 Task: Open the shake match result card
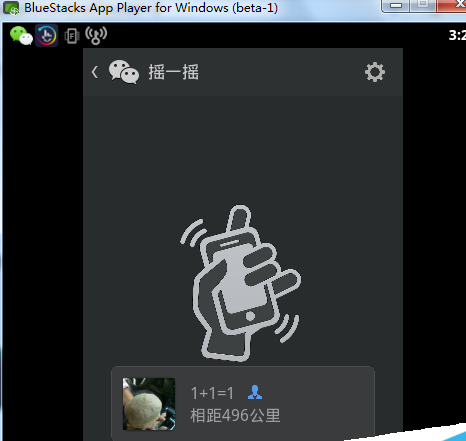(x=243, y=404)
